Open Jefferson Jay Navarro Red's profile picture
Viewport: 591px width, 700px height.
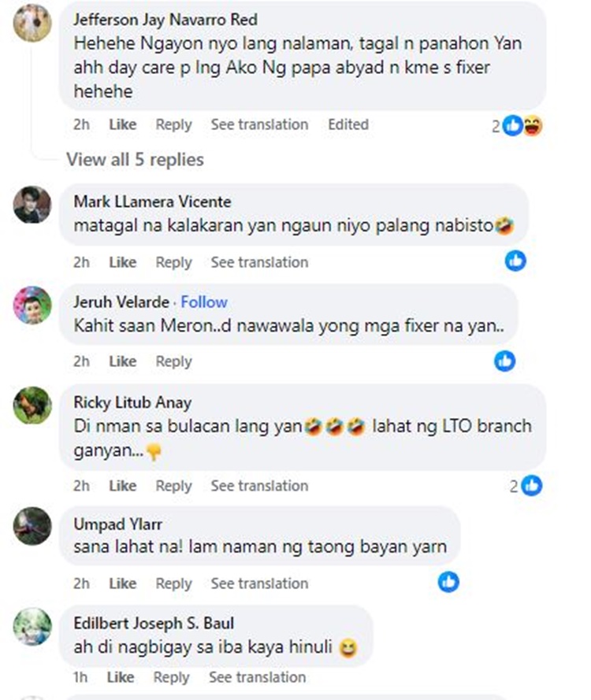coord(32,22)
